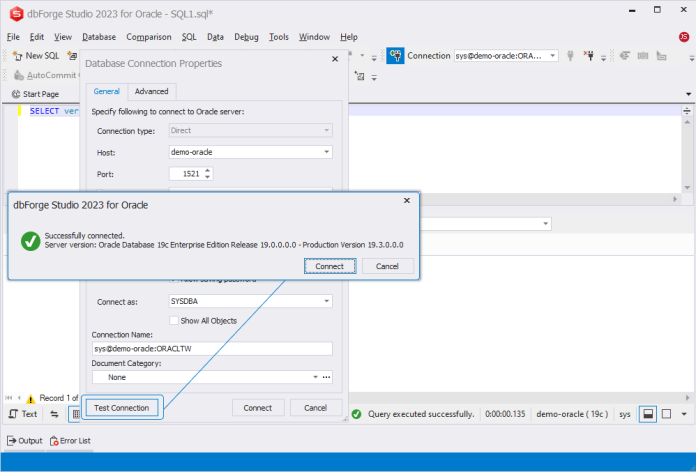Open the Error List panel
Viewport: 696px width, 472px height.
pos(71,440)
